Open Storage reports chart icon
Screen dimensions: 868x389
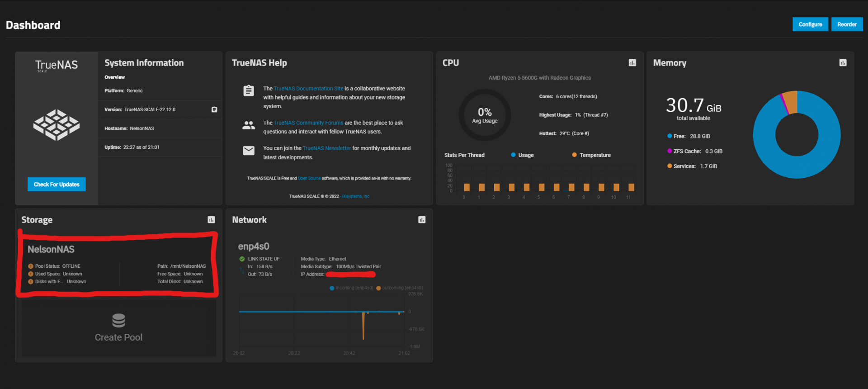(211, 220)
